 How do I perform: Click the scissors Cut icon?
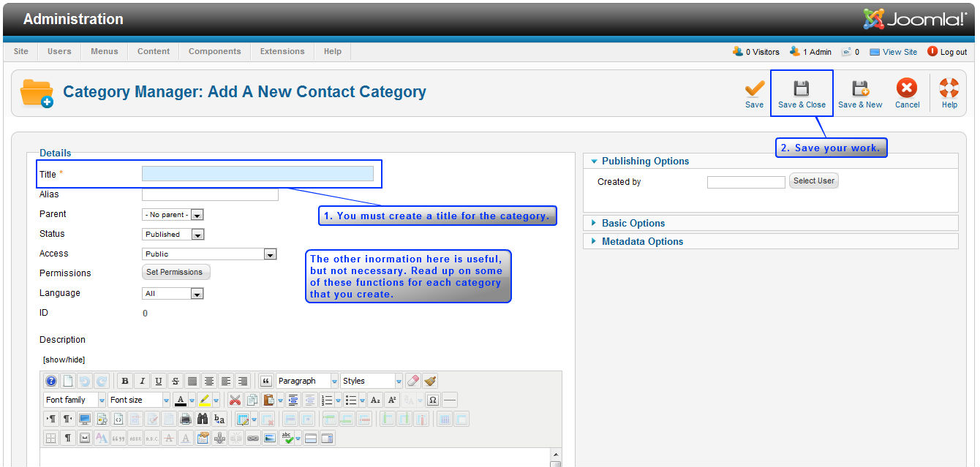click(x=235, y=400)
